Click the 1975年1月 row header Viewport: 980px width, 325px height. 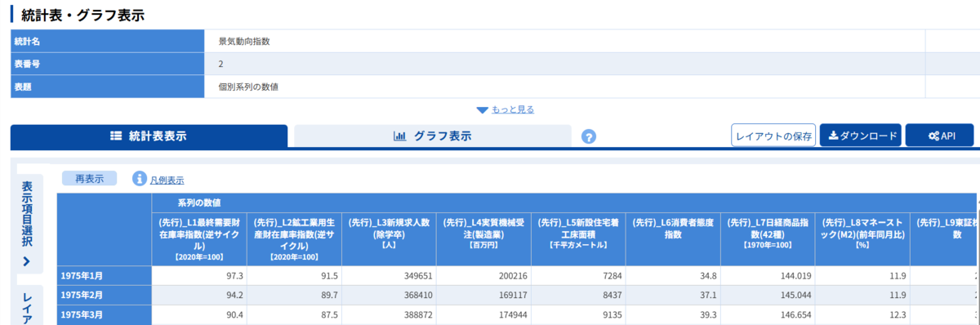[x=104, y=275]
